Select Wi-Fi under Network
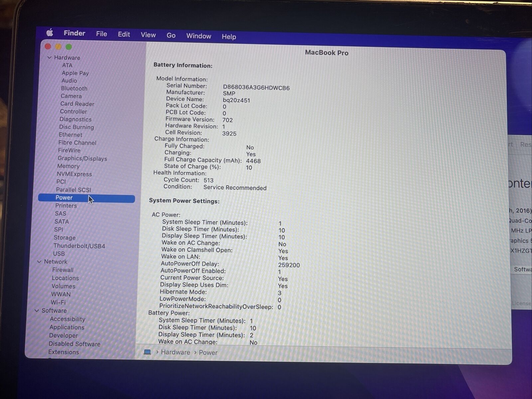 coord(58,303)
